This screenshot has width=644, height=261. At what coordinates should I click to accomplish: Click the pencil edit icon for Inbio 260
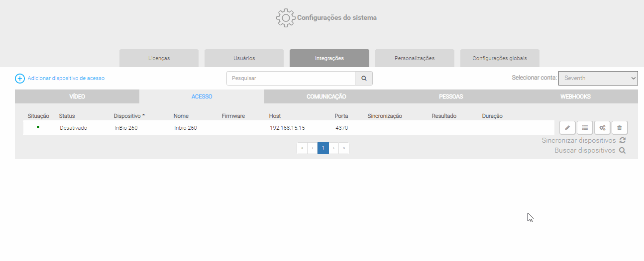point(567,128)
